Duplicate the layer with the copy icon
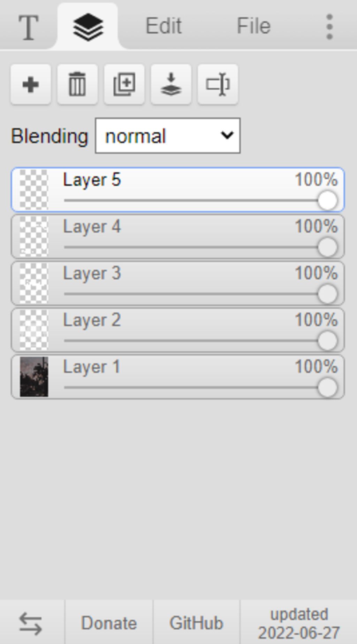This screenshot has width=357, height=644. pos(124,84)
